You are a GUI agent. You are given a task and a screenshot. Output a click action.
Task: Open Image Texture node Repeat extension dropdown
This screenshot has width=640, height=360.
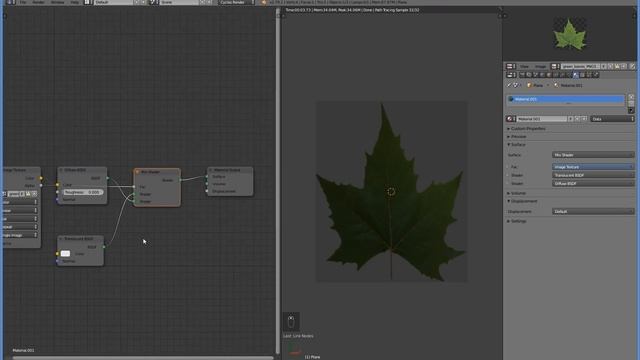click(19, 227)
